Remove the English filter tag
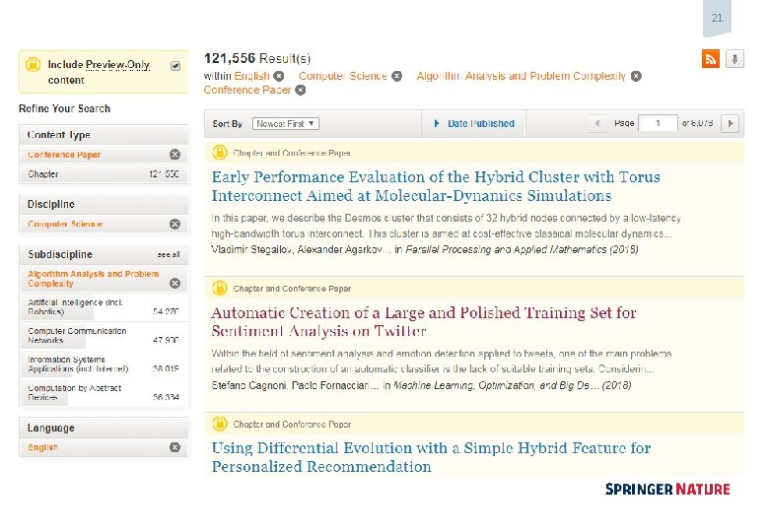 click(x=279, y=76)
